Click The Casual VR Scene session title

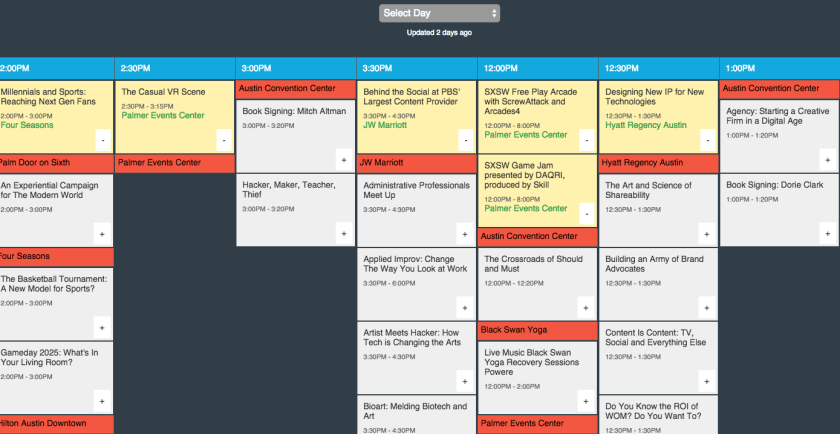click(163, 92)
